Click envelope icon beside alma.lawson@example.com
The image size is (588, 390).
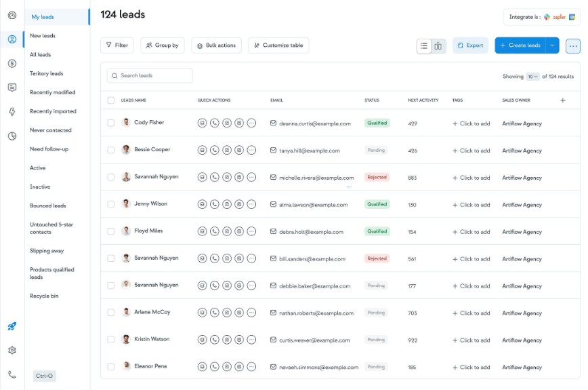click(x=273, y=204)
